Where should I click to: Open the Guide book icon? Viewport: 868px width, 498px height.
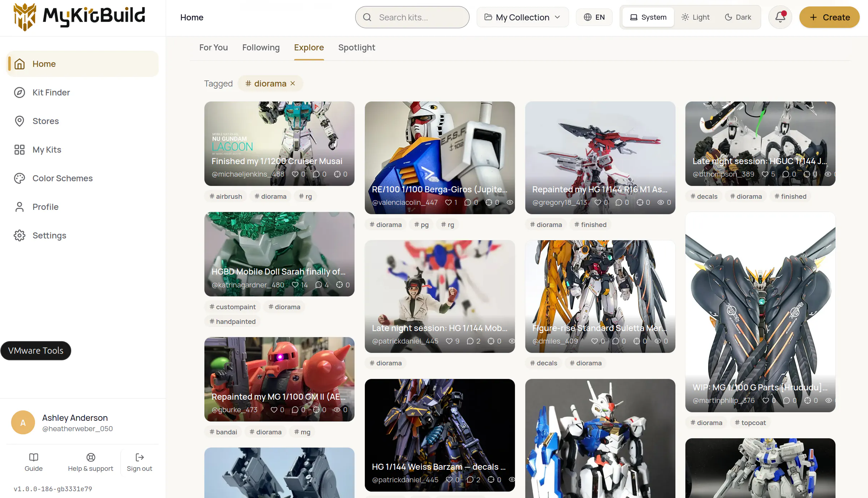click(x=34, y=457)
